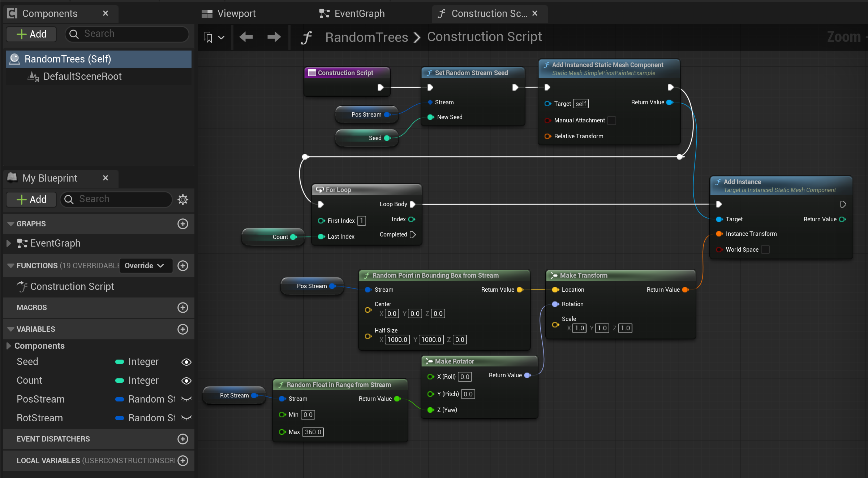
Task: Expand the EventGraph tree item
Action: [x=9, y=243]
